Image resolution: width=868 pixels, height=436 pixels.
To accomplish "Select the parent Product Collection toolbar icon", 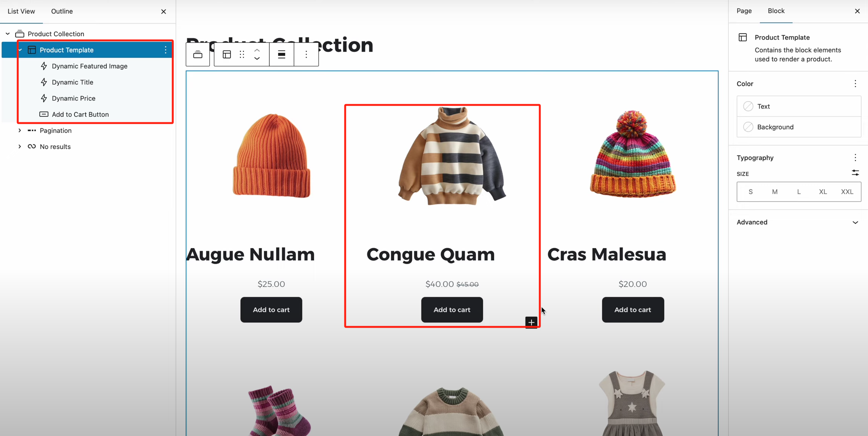I will tap(198, 54).
